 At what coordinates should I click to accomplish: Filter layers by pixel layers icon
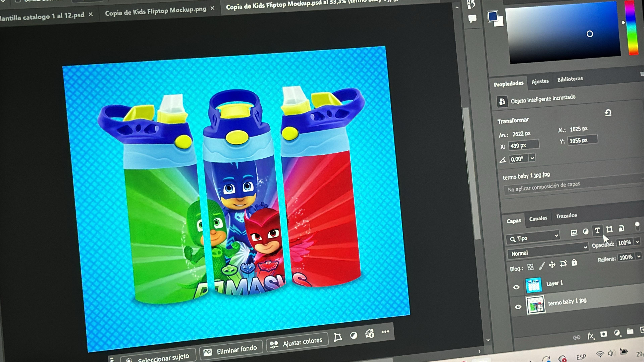point(574,233)
